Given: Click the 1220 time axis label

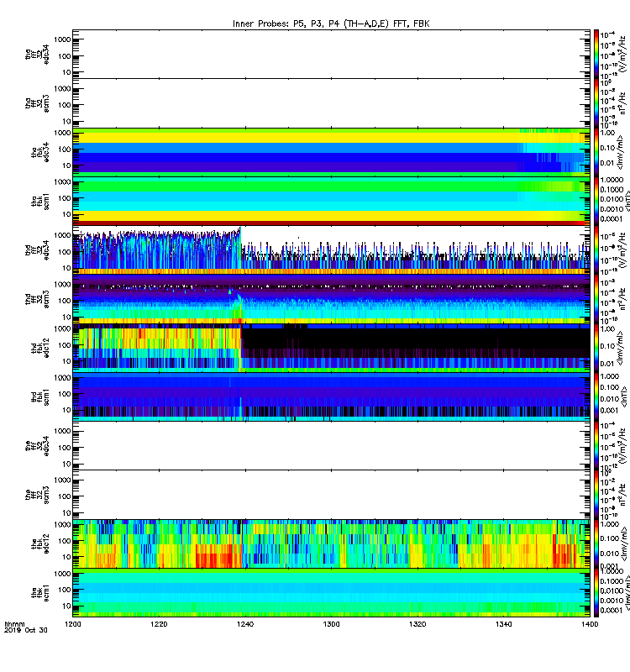Looking at the screenshot, I should [x=159, y=624].
